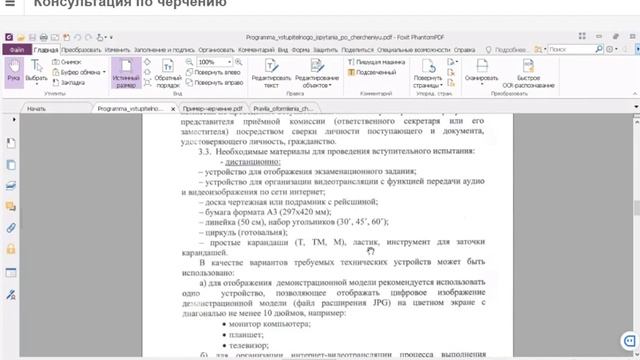Take a Snapshot (Снимок)
Viewport: 640px width, 360px height.
tap(67, 62)
